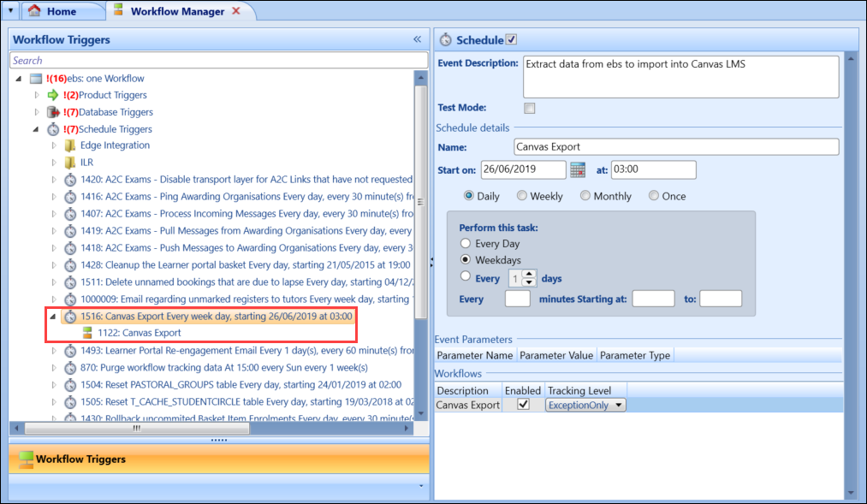This screenshot has width=867, height=504.
Task: Click the green arrow Product Triggers icon
Action: click(53, 97)
